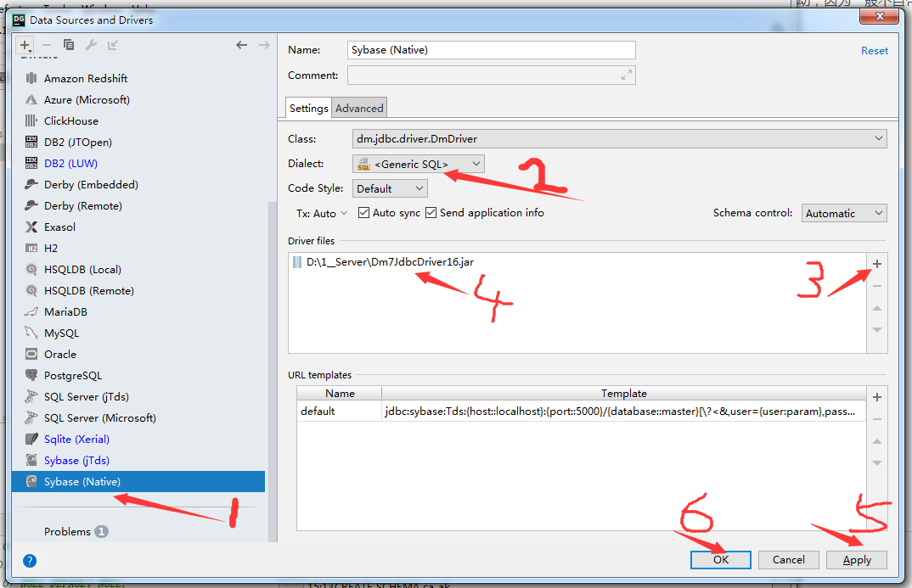912x588 pixels.
Task: Open the Tx: Auto transaction mode dropdown
Action: coord(322,213)
